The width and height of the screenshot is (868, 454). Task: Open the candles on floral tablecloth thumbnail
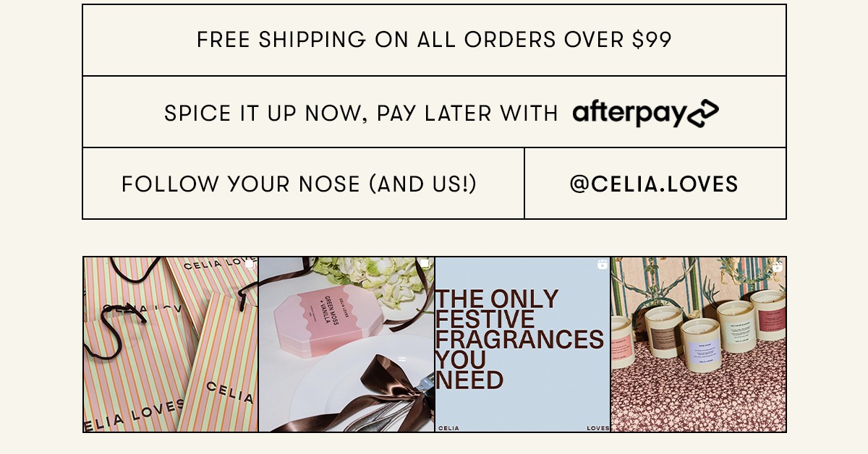[698, 344]
